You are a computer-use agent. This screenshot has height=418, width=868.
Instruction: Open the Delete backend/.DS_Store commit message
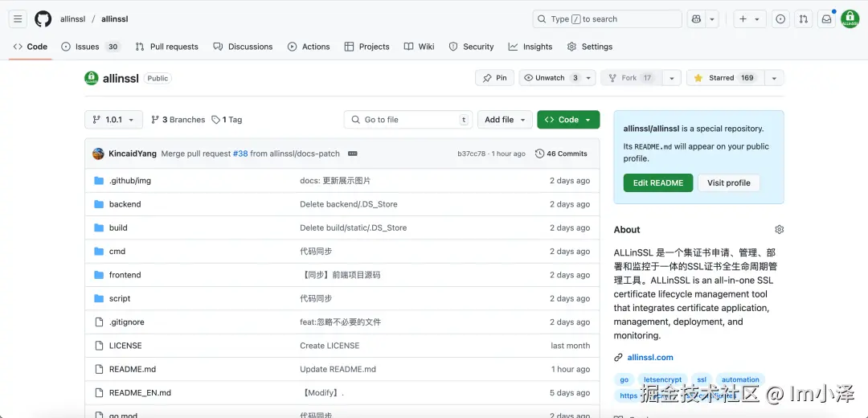(349, 204)
